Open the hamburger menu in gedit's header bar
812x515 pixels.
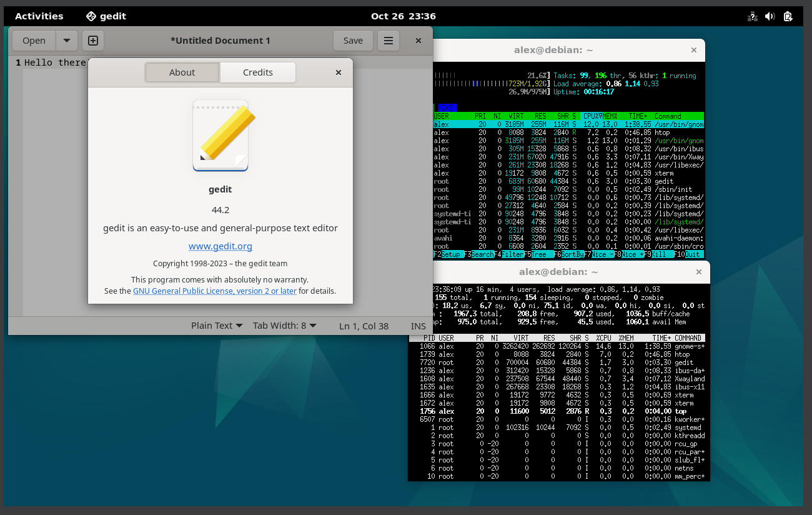(388, 40)
